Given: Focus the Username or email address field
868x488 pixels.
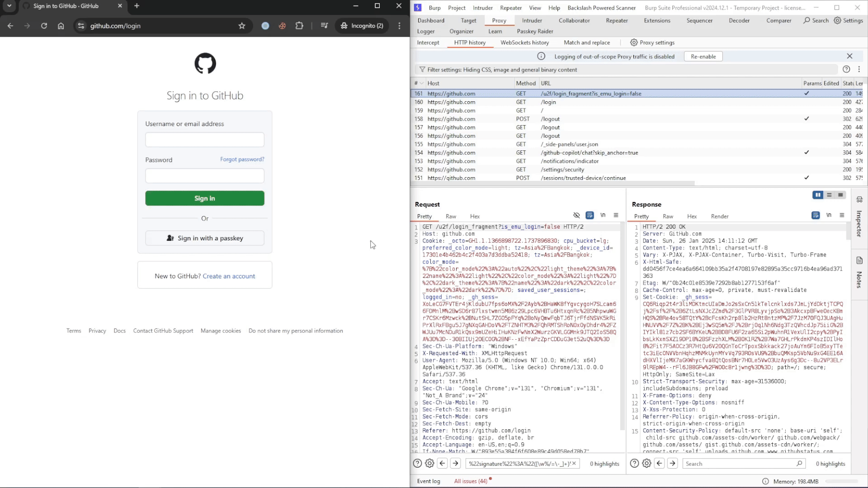Looking at the screenshot, I should click(x=205, y=140).
